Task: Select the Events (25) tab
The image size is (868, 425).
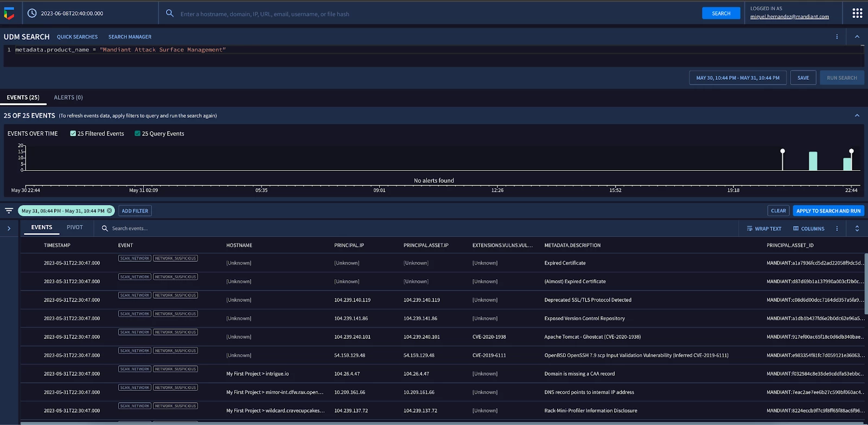Action: click(x=23, y=98)
